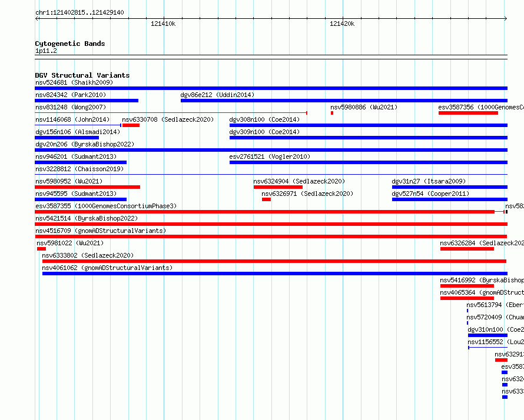Image resolution: width=524 pixels, height=420 pixels.
Task: Select nsv946201 (Sudmant2013) label
Action: click(x=76, y=156)
